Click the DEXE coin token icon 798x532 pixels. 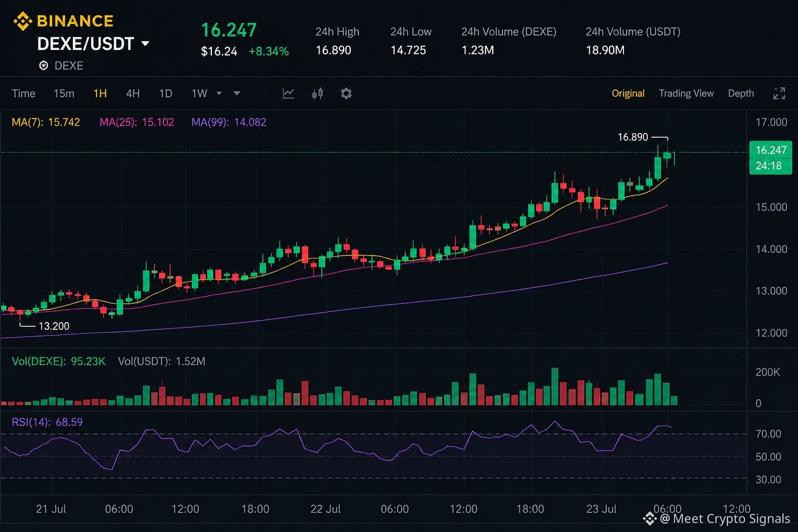(44, 65)
